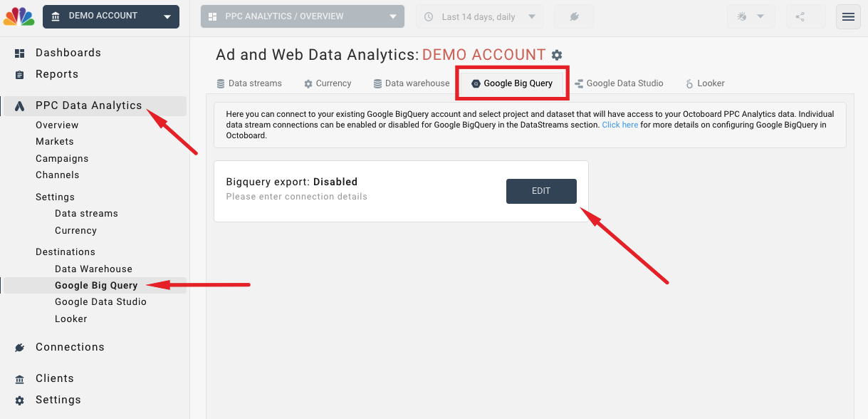Open the hamburger menu
The image size is (868, 419).
click(x=848, y=16)
